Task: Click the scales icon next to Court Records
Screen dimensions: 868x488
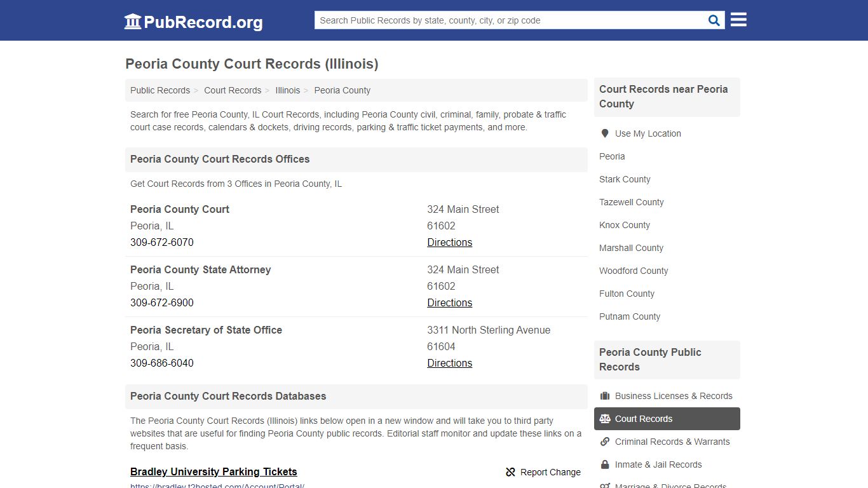Action: click(605, 419)
